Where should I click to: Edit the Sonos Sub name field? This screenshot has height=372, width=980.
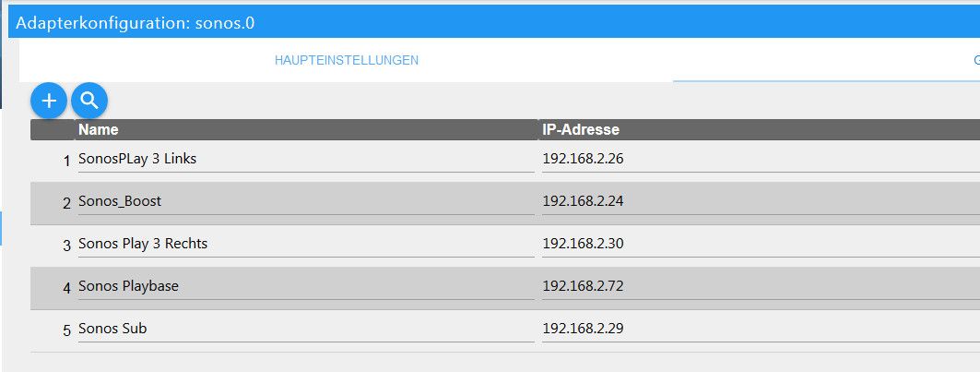point(306,329)
